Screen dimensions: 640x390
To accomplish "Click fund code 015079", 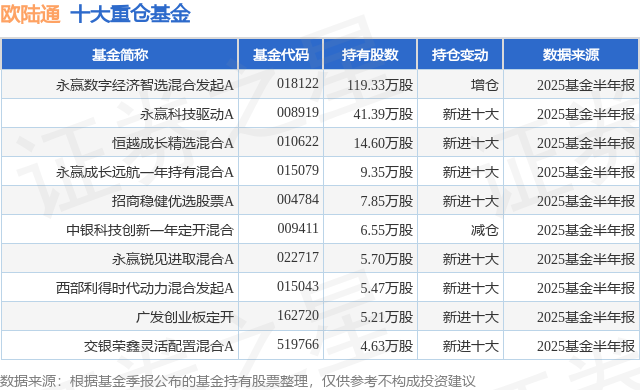I will [x=298, y=170].
